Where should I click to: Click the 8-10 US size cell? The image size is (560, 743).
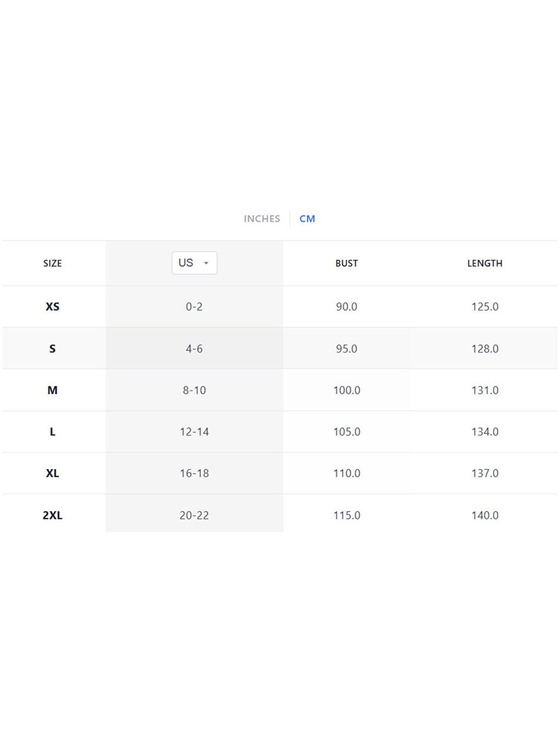coord(194,390)
